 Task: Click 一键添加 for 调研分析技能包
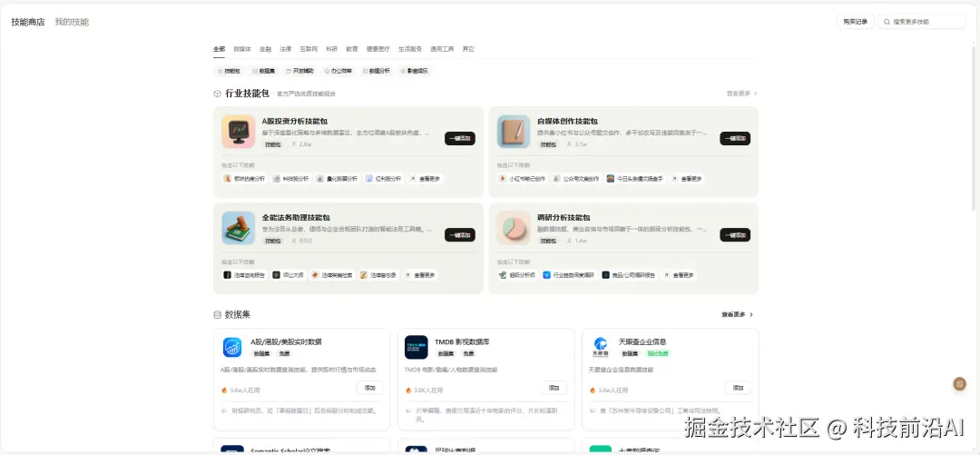pos(735,234)
